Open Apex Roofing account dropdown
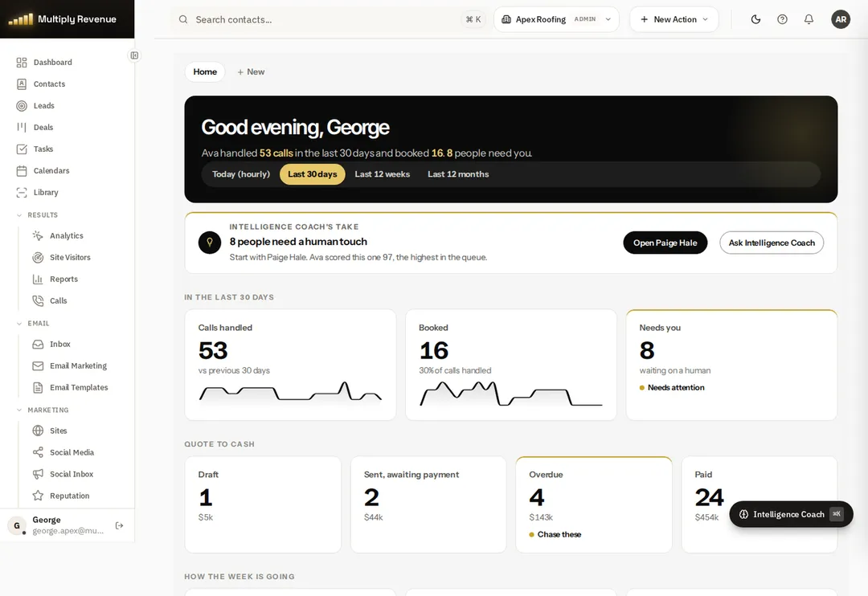868x596 pixels. point(556,19)
